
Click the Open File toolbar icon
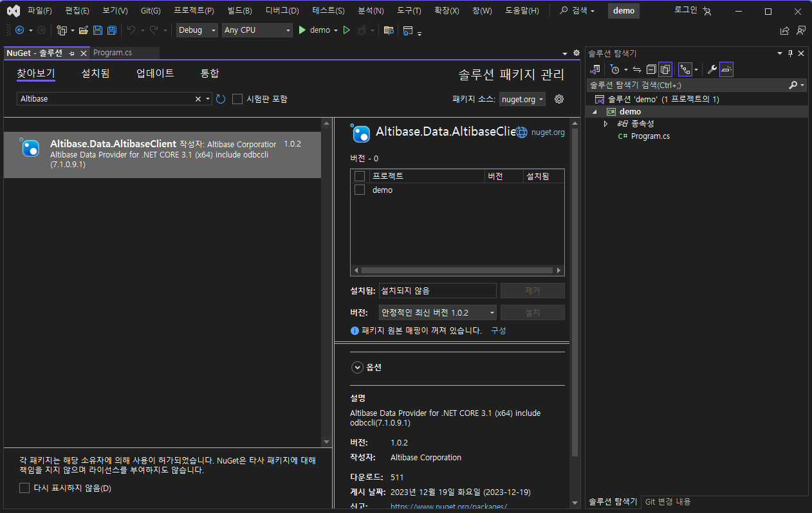[84, 30]
